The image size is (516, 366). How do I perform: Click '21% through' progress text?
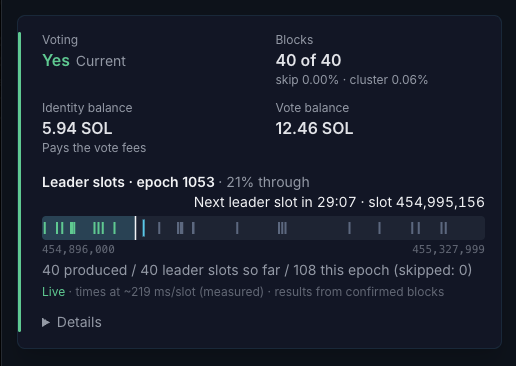coord(268,182)
